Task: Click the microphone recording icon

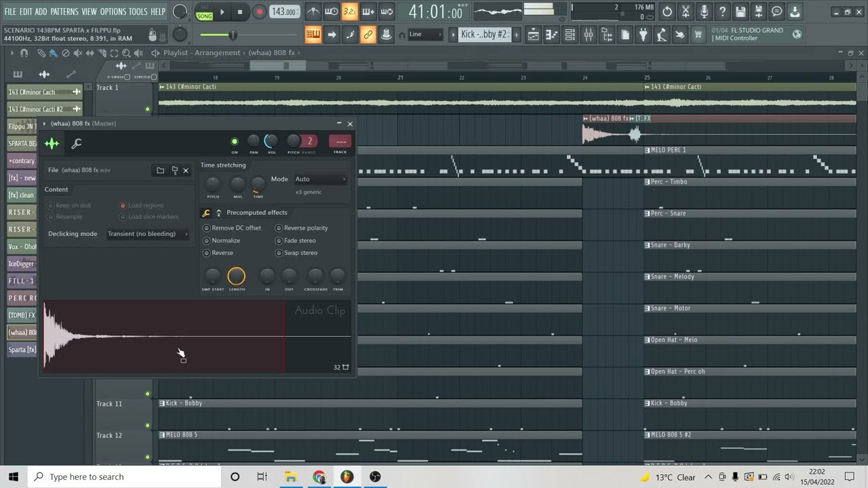Action: pos(704,12)
